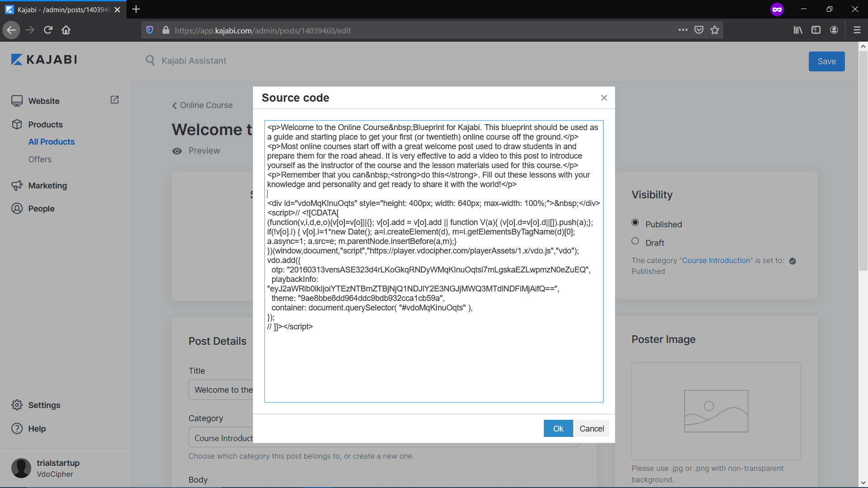Open page actions three-dot menu
The height and width of the screenshot is (488, 868).
[x=683, y=30]
